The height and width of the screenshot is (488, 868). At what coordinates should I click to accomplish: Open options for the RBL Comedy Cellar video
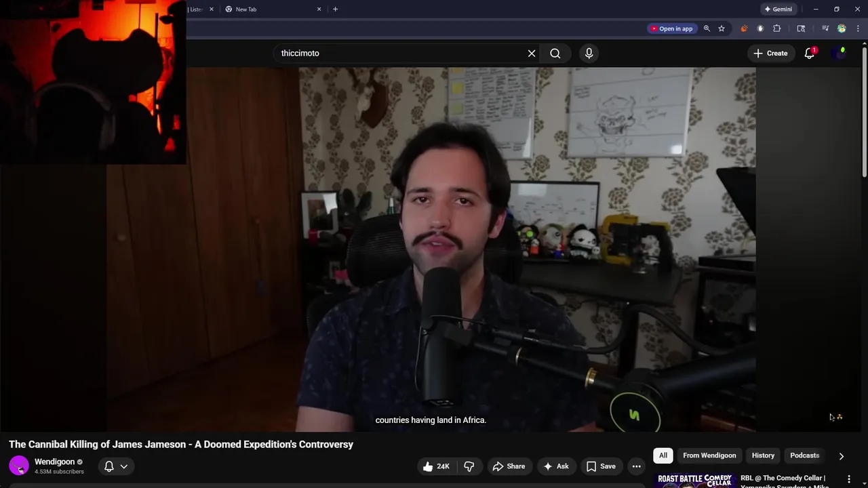point(848,479)
